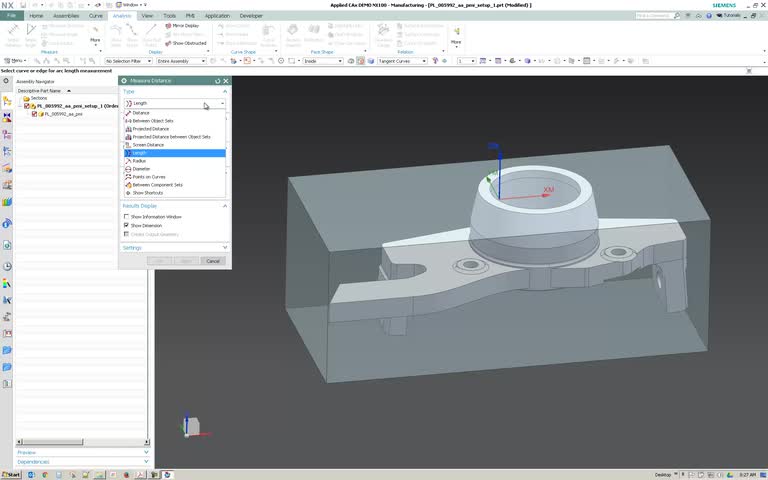Toggle PL_005992_aa_pmi part visibility checkbox
Image resolution: width=768 pixels, height=480 pixels.
tap(35, 114)
